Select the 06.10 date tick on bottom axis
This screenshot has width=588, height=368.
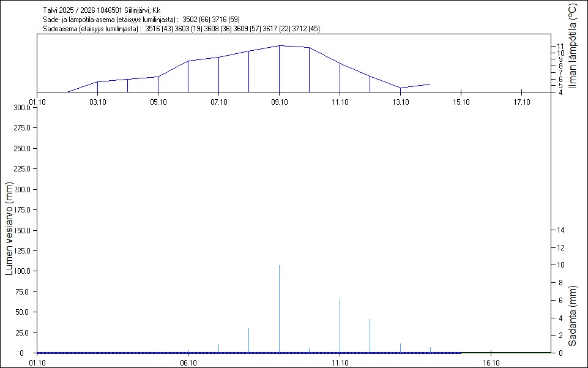coord(188,362)
